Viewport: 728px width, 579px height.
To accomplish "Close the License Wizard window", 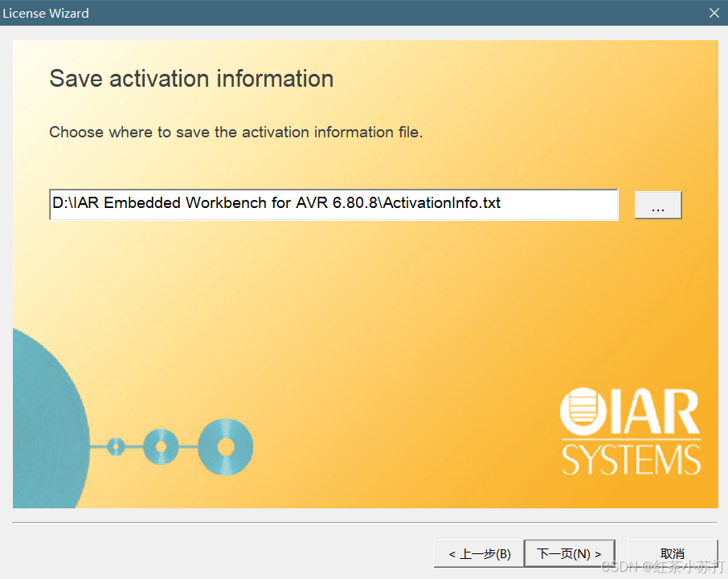I will point(714,13).
